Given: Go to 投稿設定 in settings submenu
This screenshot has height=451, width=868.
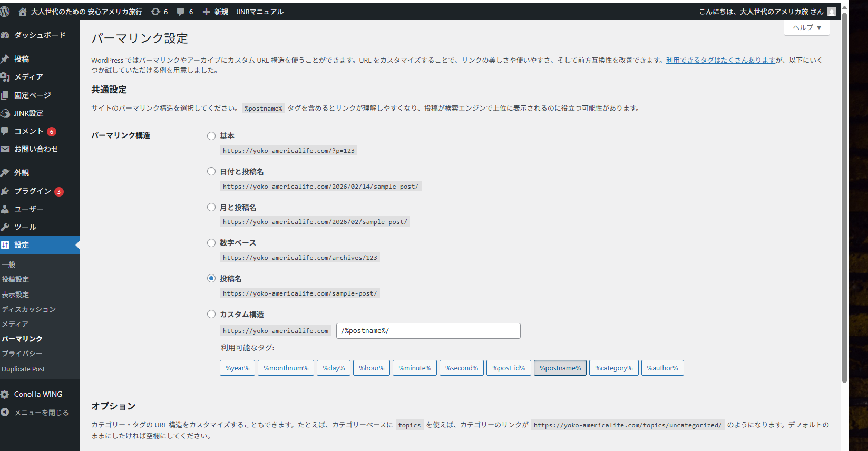Looking at the screenshot, I should pos(15,279).
